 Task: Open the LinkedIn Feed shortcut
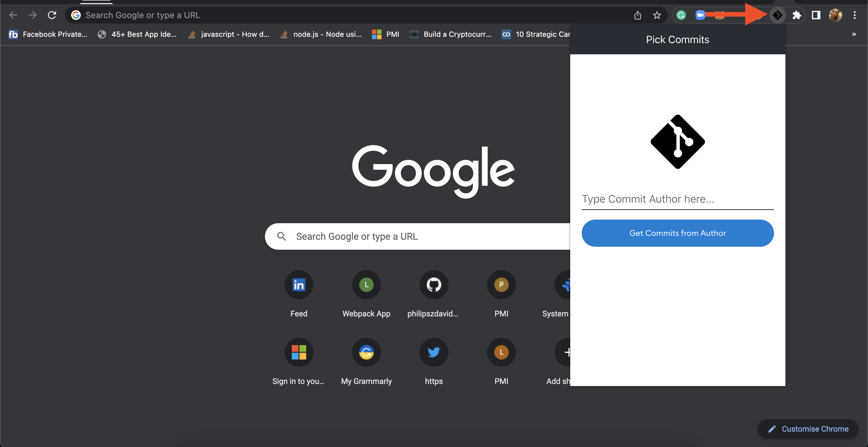299,285
